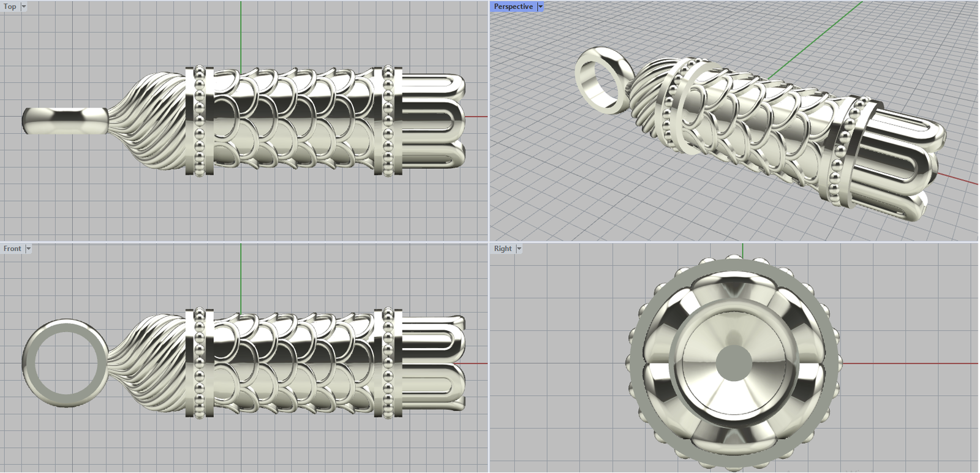Click the Top viewport title label
This screenshot has height=473, width=980.
10,7
